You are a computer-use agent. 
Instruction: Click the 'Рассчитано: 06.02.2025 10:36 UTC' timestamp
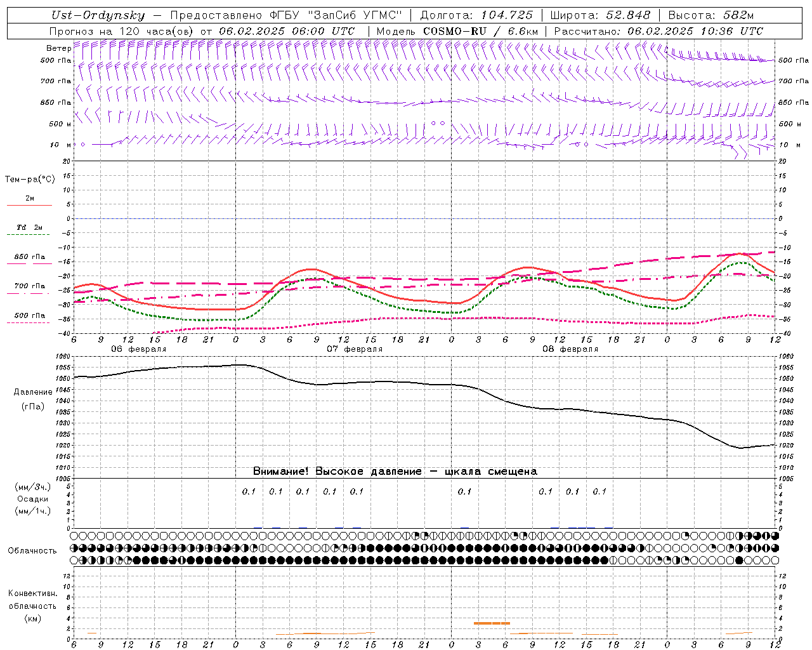pyautogui.click(x=658, y=31)
